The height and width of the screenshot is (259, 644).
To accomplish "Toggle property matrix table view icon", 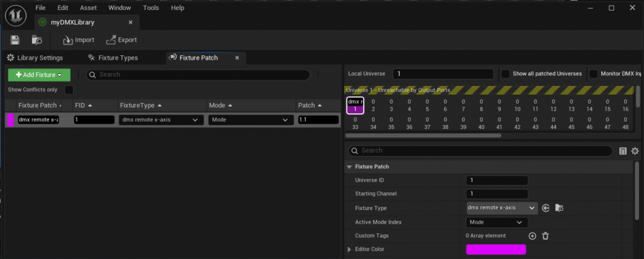I will click(623, 151).
